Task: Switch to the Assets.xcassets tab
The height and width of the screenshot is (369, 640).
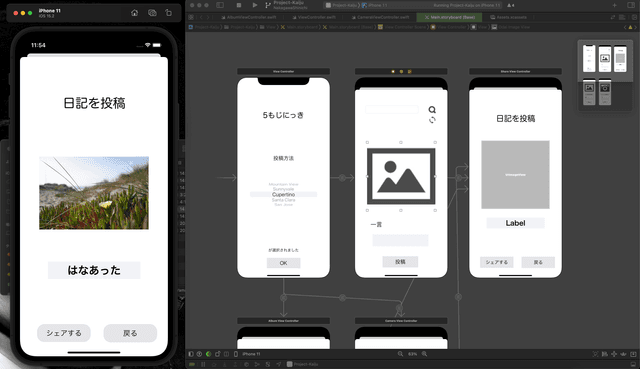Action: tap(508, 17)
